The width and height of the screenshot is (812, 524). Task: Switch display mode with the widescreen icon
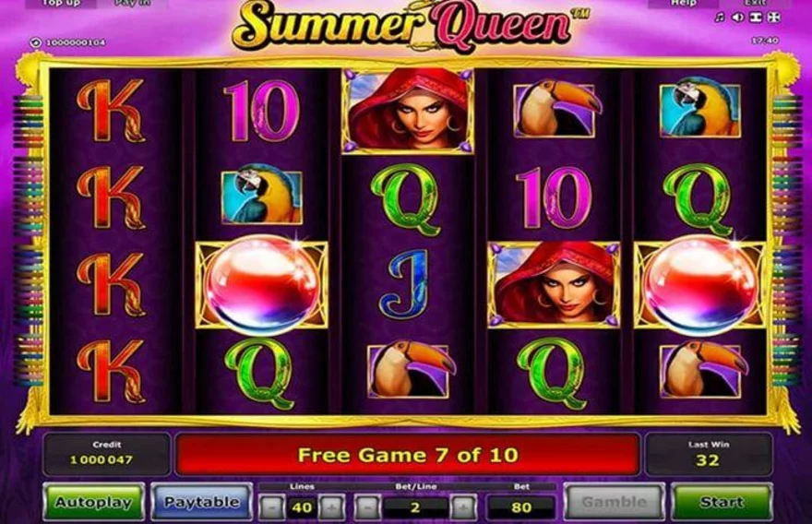[756, 18]
